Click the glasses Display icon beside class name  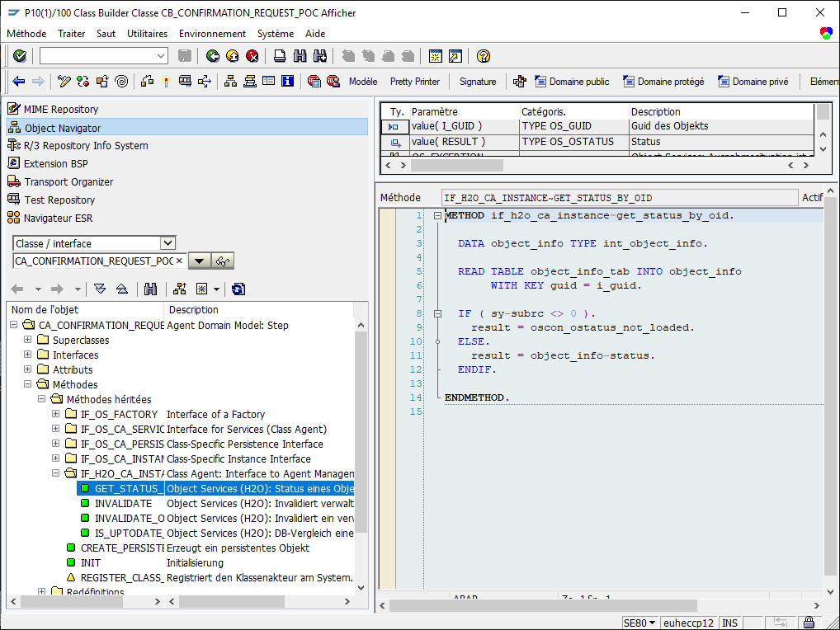223,261
